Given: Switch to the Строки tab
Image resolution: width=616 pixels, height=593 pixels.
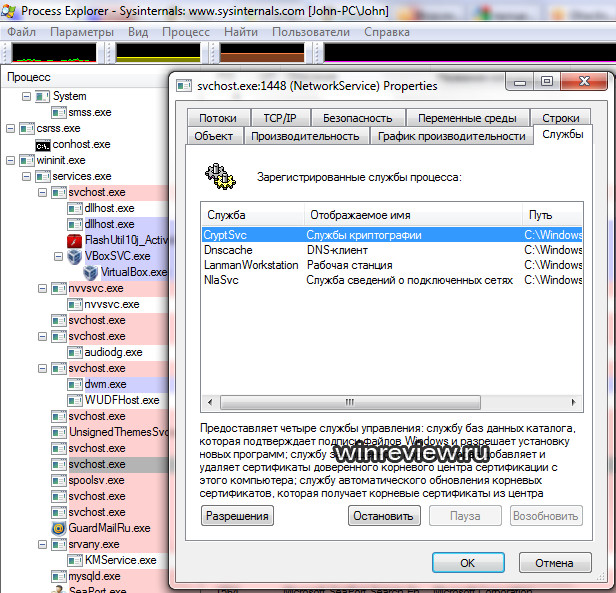Looking at the screenshot, I should pos(561,118).
